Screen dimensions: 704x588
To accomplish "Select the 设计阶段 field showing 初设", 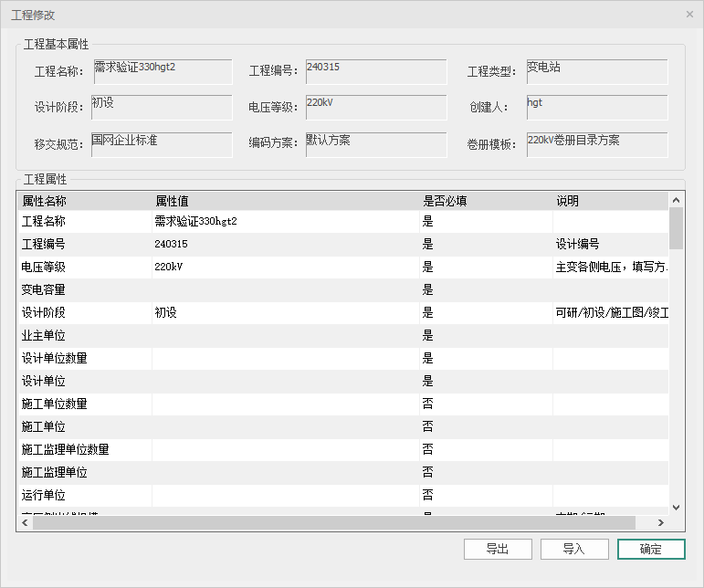I will [162, 108].
